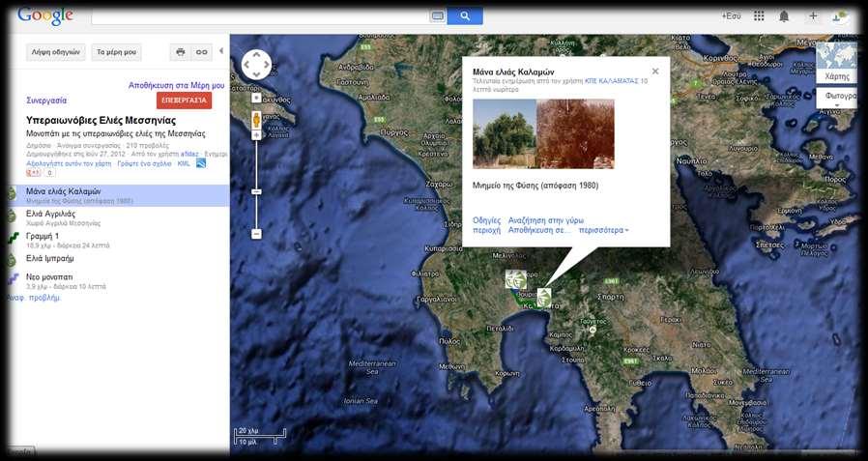Click Αξιολογήστε αυτόν τον χάρτη link

tap(69, 163)
